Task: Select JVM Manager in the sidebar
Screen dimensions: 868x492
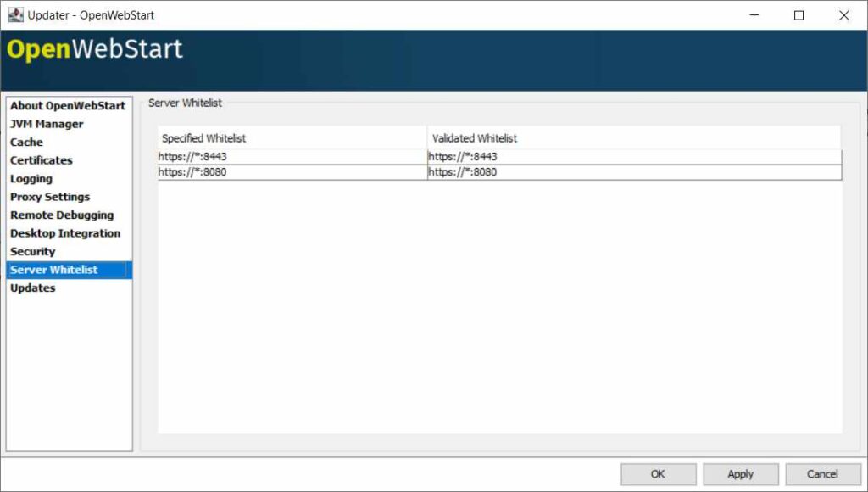Action: click(70, 124)
